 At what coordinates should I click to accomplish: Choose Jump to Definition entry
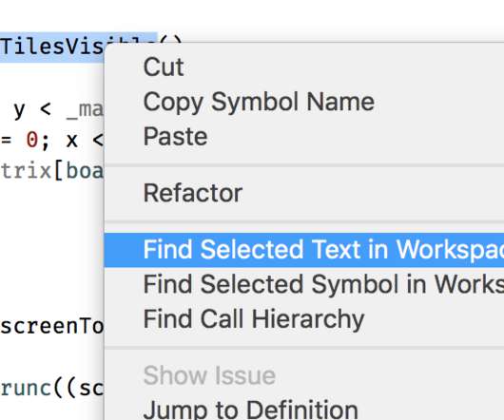pyautogui.click(x=304, y=410)
